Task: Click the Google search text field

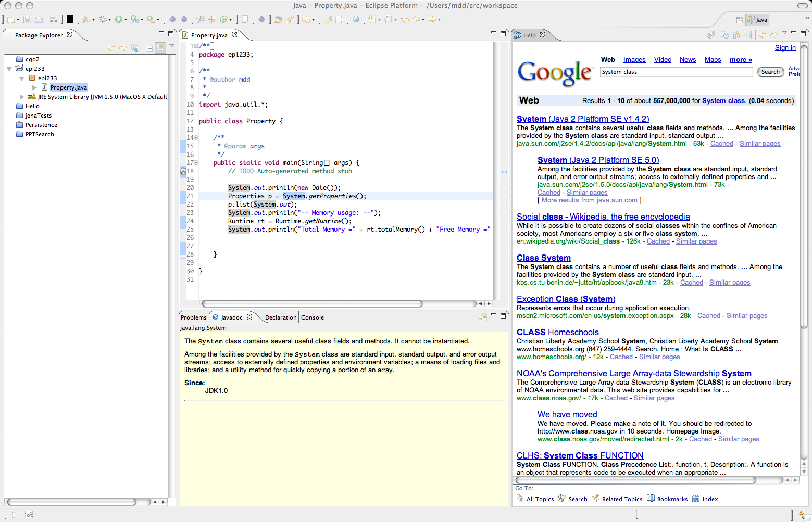Action: [x=676, y=72]
